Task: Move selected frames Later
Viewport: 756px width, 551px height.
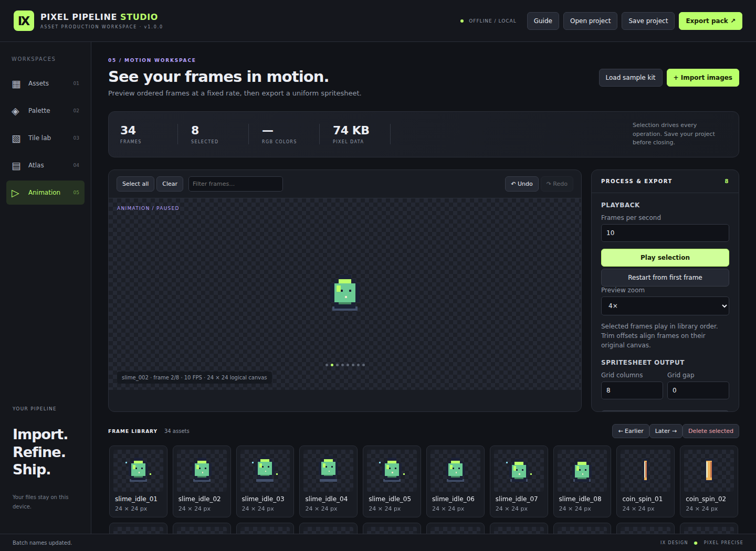Action: pos(666,431)
